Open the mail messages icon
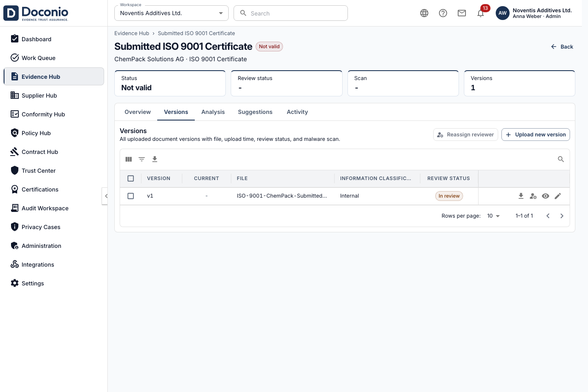Image resolution: width=588 pixels, height=392 pixels. coord(462,13)
